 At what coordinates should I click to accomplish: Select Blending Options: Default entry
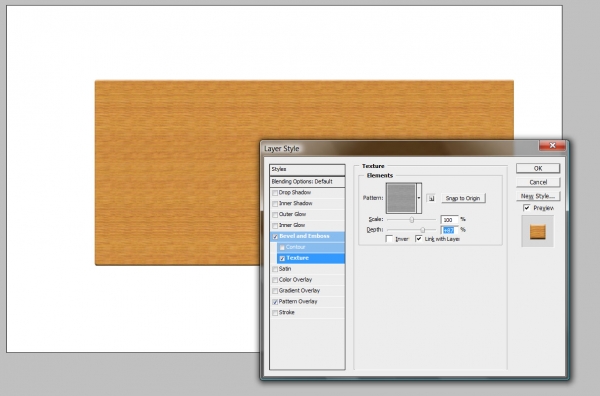307,182
